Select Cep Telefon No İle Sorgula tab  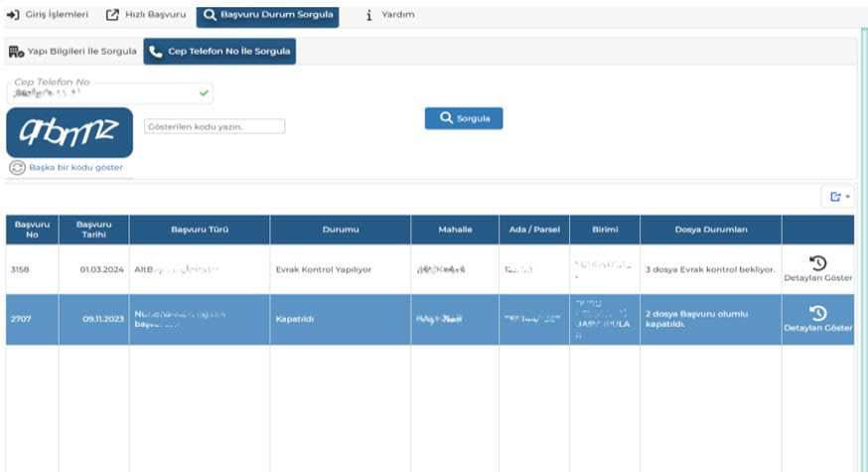[219, 52]
